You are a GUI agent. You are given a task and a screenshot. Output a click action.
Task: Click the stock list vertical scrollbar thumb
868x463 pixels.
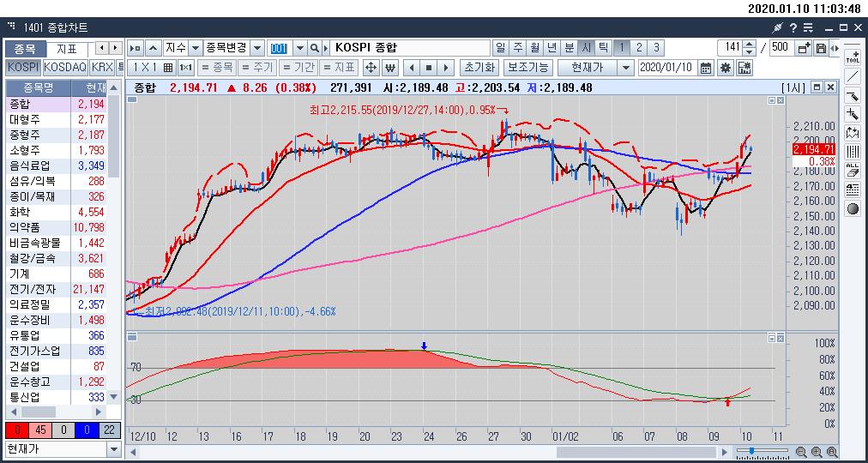[x=113, y=136]
